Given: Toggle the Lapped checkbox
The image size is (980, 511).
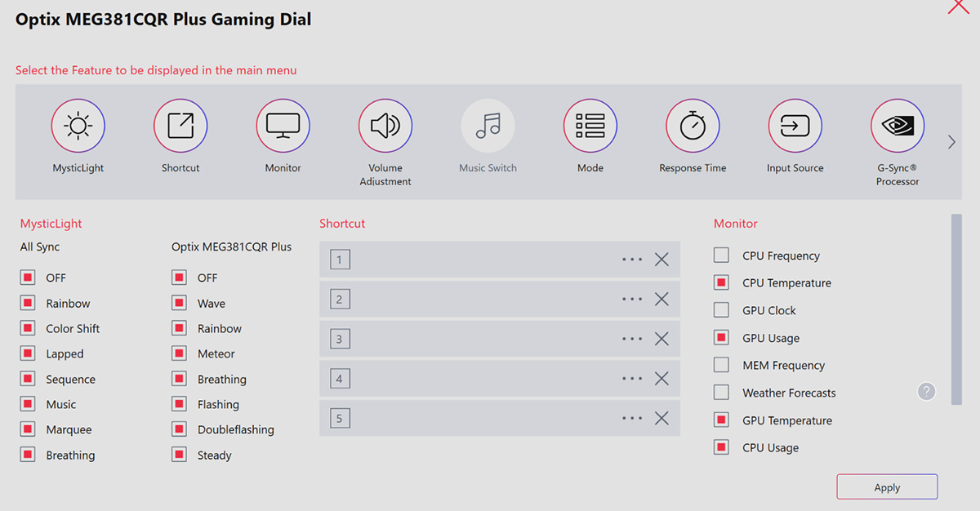Looking at the screenshot, I should click(x=28, y=353).
